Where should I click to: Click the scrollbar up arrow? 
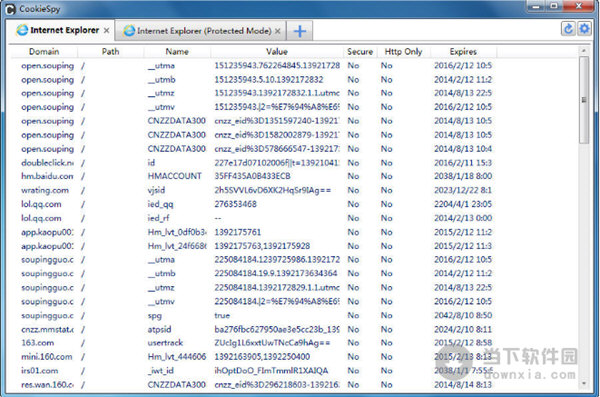click(x=584, y=51)
